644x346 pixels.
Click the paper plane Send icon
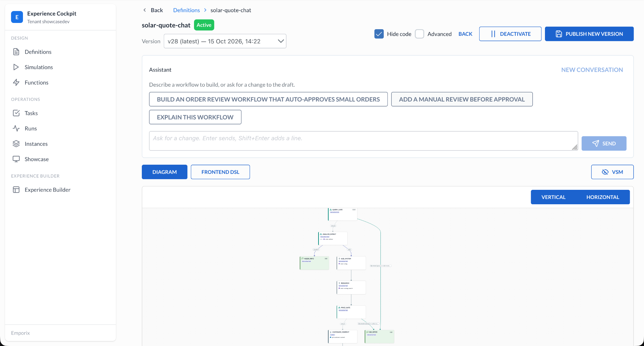pos(596,144)
